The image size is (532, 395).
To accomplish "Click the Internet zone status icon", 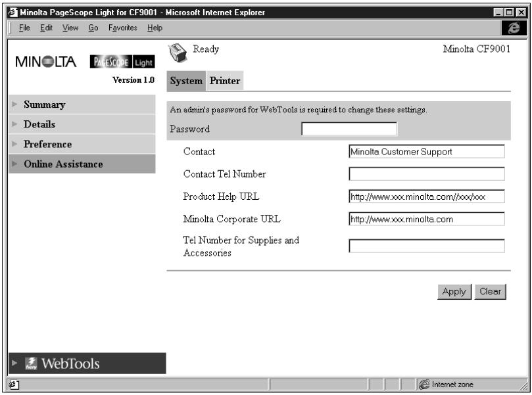I will [424, 384].
